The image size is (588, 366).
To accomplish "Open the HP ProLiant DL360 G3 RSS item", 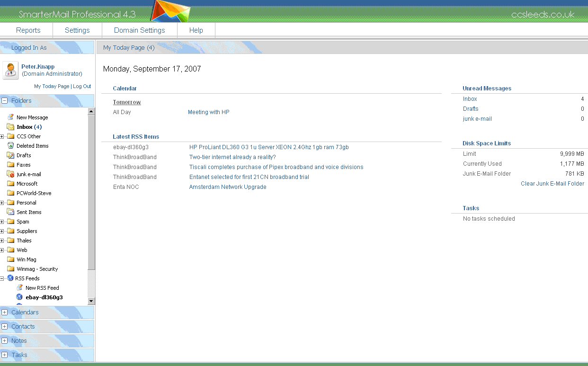I will [269, 147].
